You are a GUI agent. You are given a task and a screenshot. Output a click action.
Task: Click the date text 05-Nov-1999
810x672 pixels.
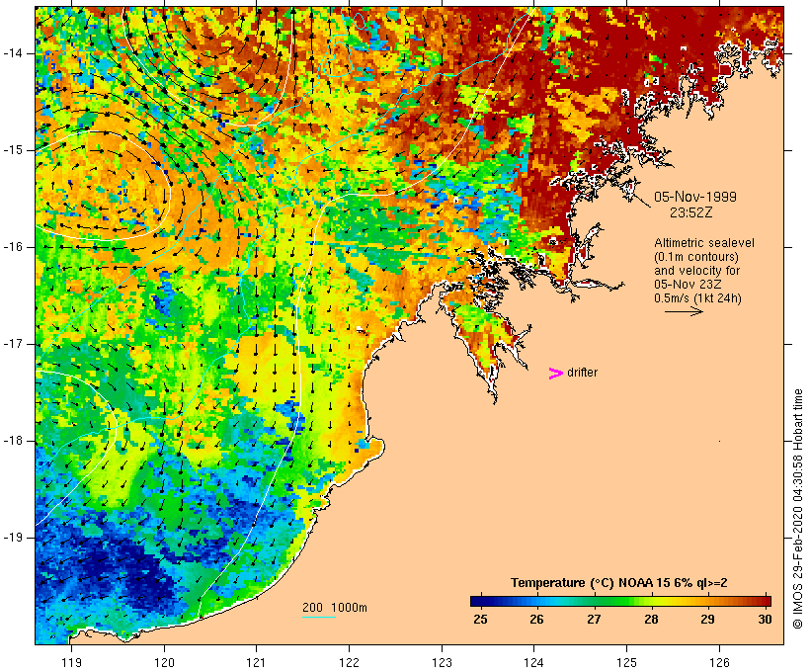click(695, 197)
